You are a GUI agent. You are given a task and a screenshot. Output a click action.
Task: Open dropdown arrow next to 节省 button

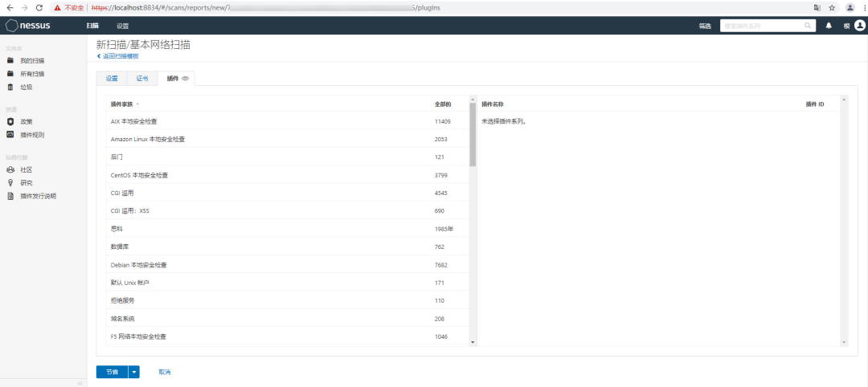tap(134, 372)
